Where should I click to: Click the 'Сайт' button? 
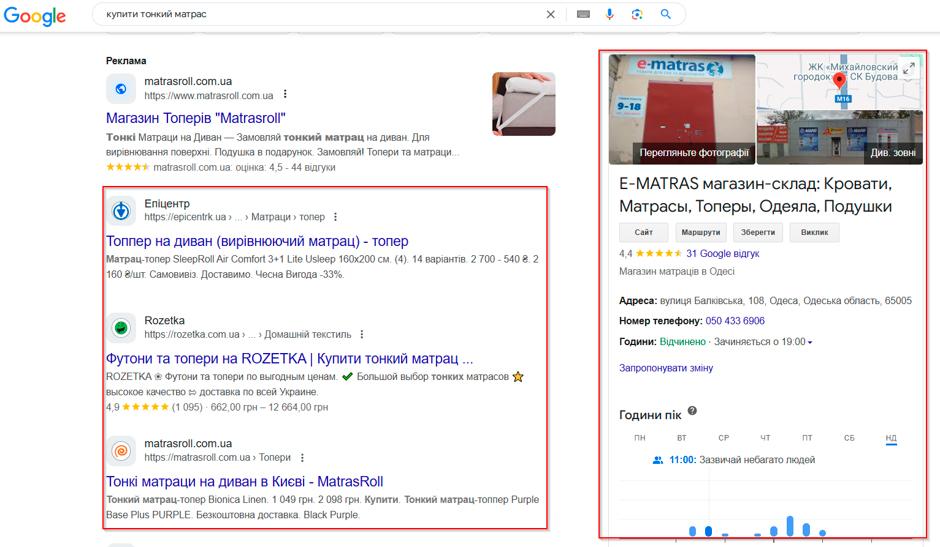(x=643, y=232)
